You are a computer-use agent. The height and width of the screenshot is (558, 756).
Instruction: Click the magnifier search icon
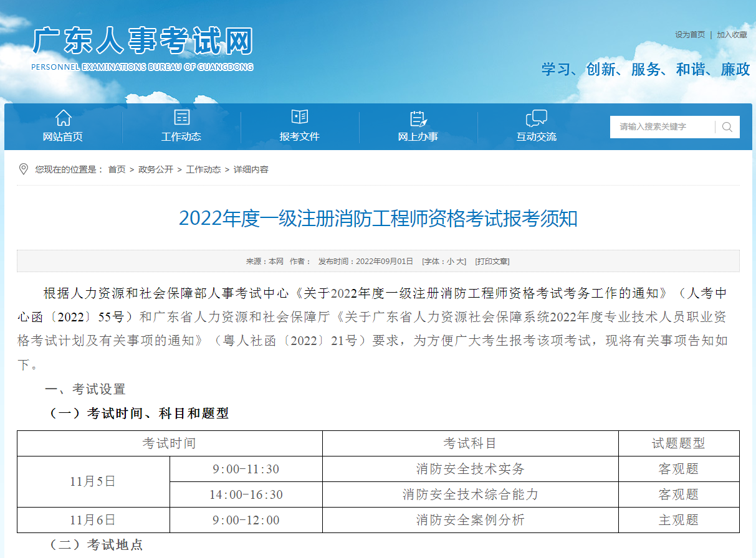[x=727, y=127]
